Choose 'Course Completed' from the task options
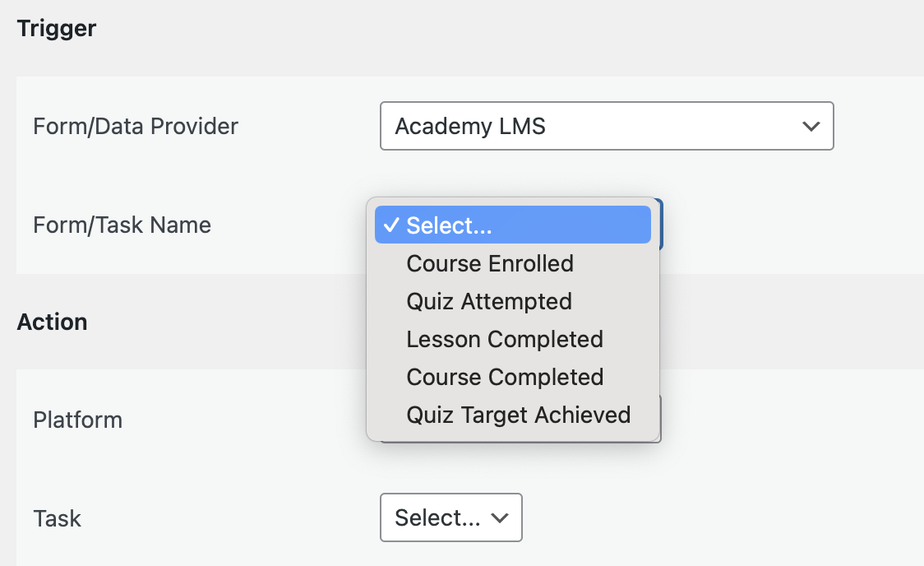Image resolution: width=924 pixels, height=566 pixels. click(x=505, y=377)
